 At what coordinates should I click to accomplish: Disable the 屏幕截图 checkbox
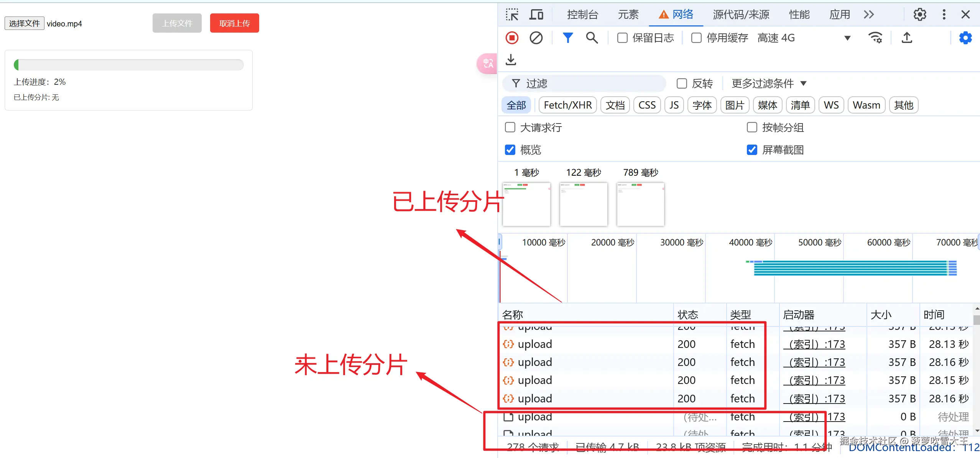[x=752, y=150]
